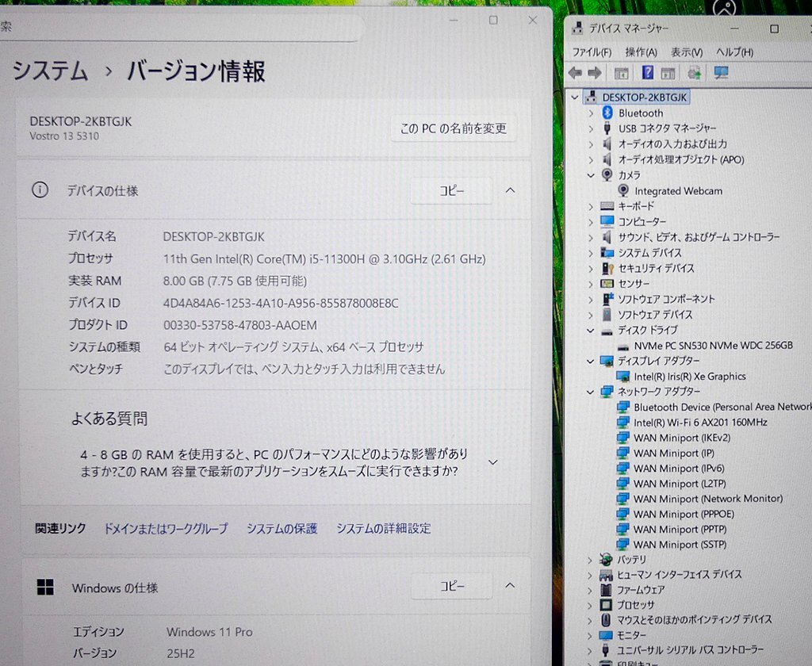The height and width of the screenshot is (666, 812).
Task: Click the Intel Iris Xe Graphics adapter icon
Action: click(623, 377)
